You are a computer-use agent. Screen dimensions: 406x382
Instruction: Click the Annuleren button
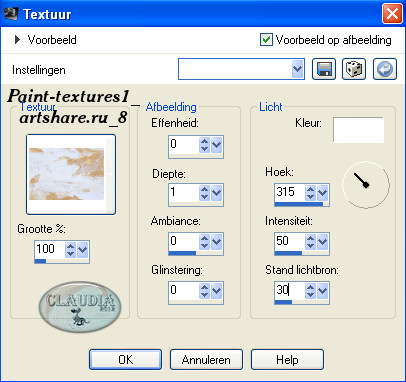[x=206, y=359]
